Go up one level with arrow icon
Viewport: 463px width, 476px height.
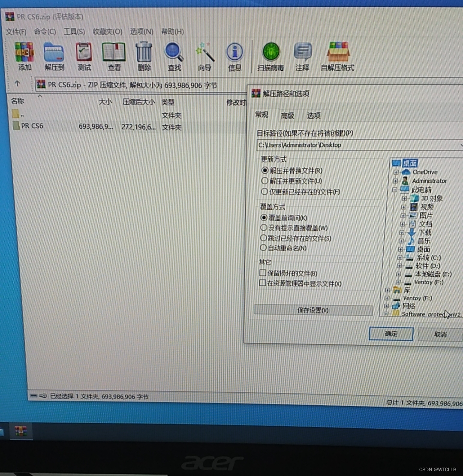17,84
